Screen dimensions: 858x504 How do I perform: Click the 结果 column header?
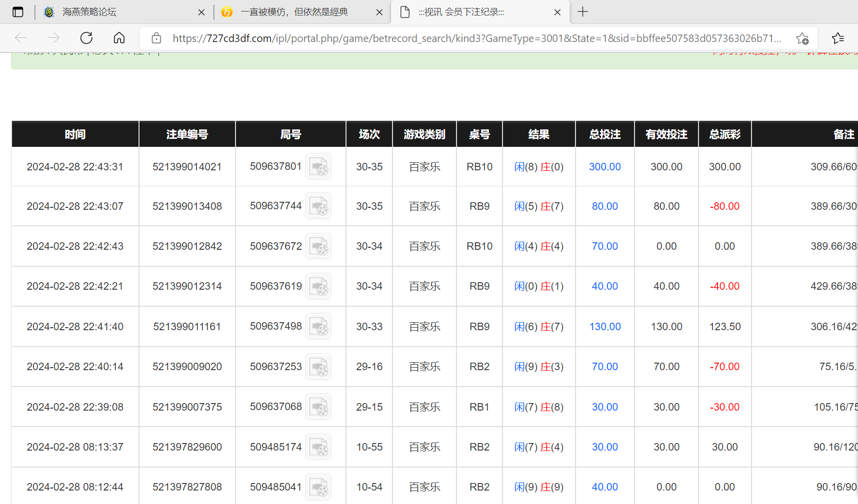(x=539, y=134)
